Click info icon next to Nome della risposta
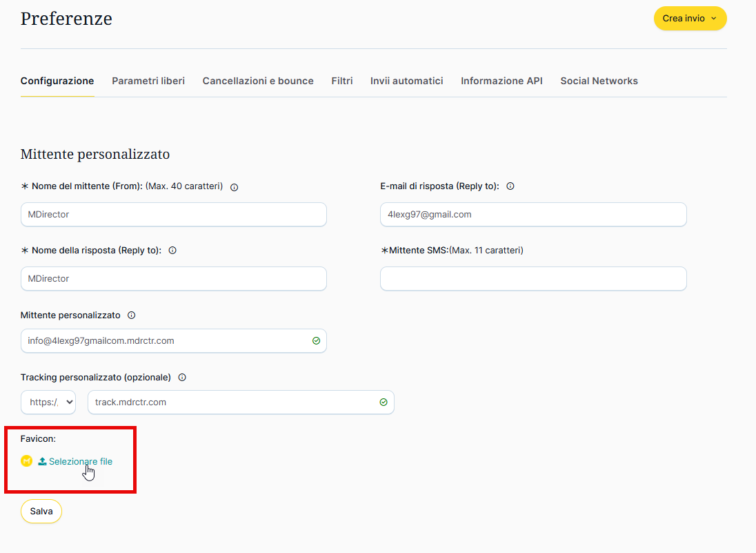 (172, 251)
